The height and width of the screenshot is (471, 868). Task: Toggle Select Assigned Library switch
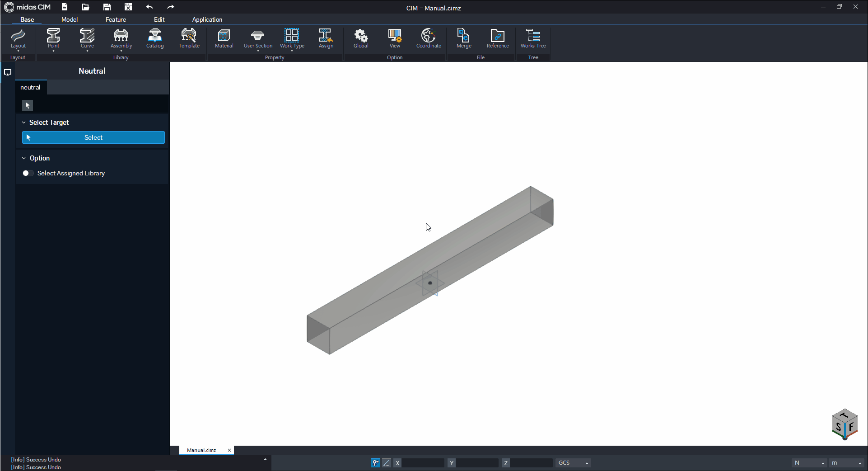(28, 173)
